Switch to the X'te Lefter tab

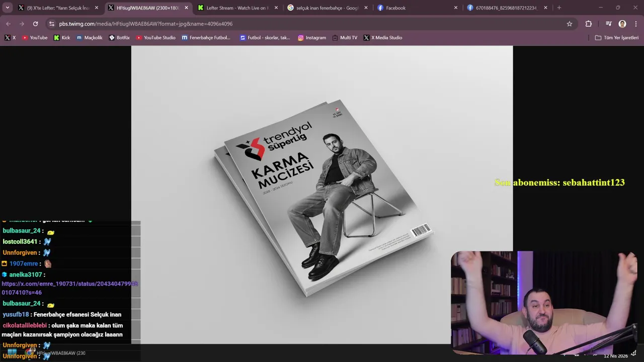[x=58, y=8]
